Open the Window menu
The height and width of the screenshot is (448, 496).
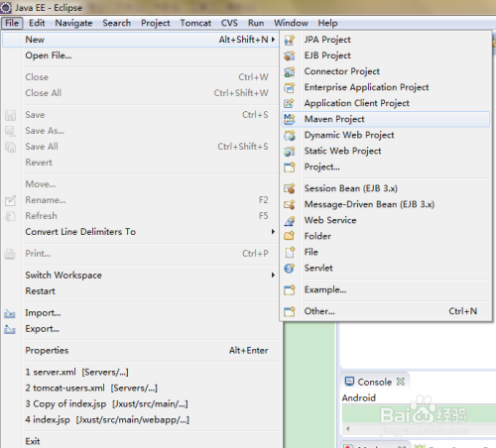(x=291, y=23)
